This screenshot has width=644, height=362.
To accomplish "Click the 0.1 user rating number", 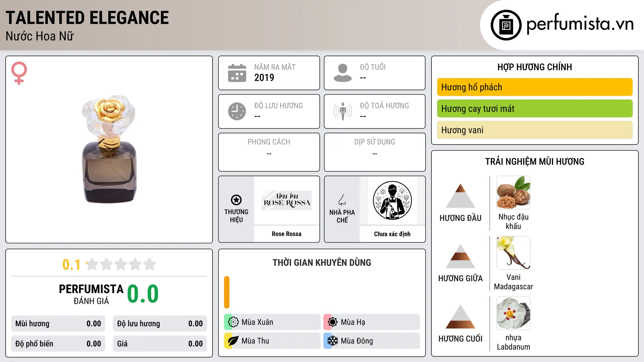I will pyautogui.click(x=71, y=265).
